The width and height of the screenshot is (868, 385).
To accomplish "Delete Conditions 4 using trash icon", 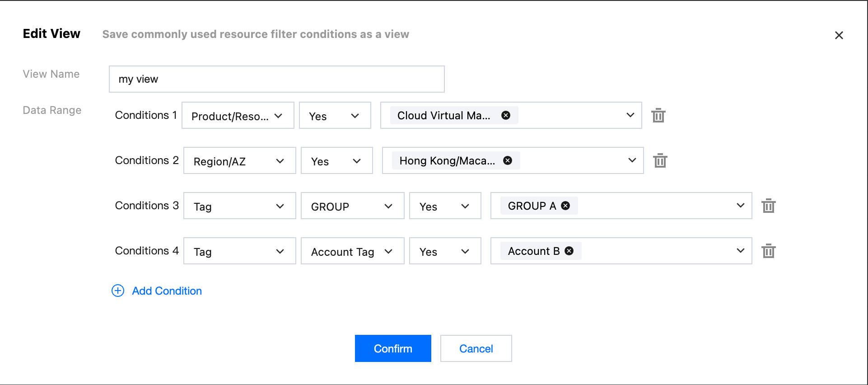I will tap(768, 251).
